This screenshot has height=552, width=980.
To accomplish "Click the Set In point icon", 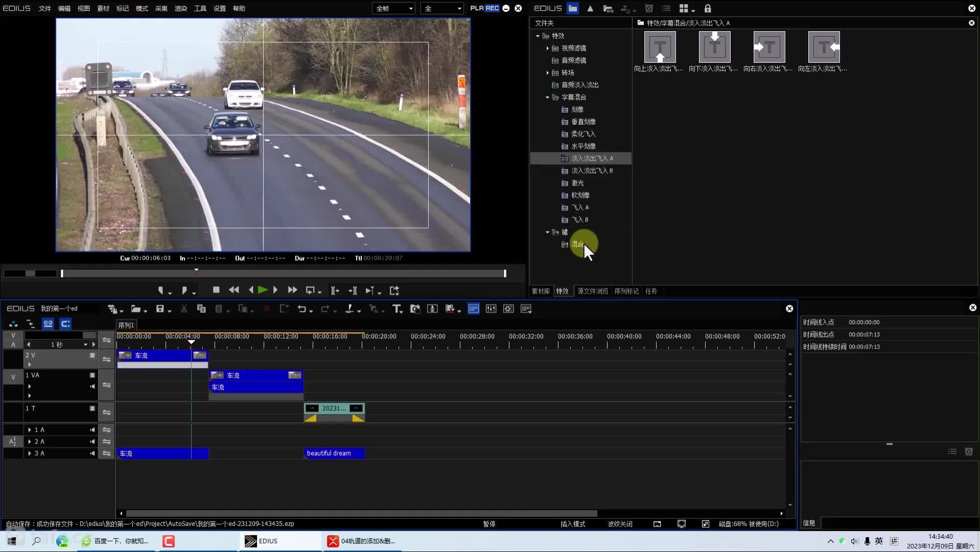I will point(160,290).
